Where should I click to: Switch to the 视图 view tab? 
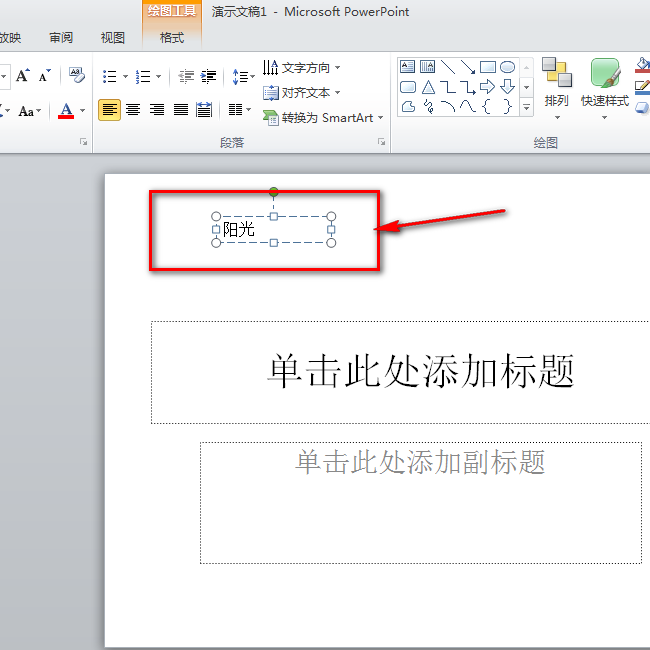pyautogui.click(x=113, y=38)
